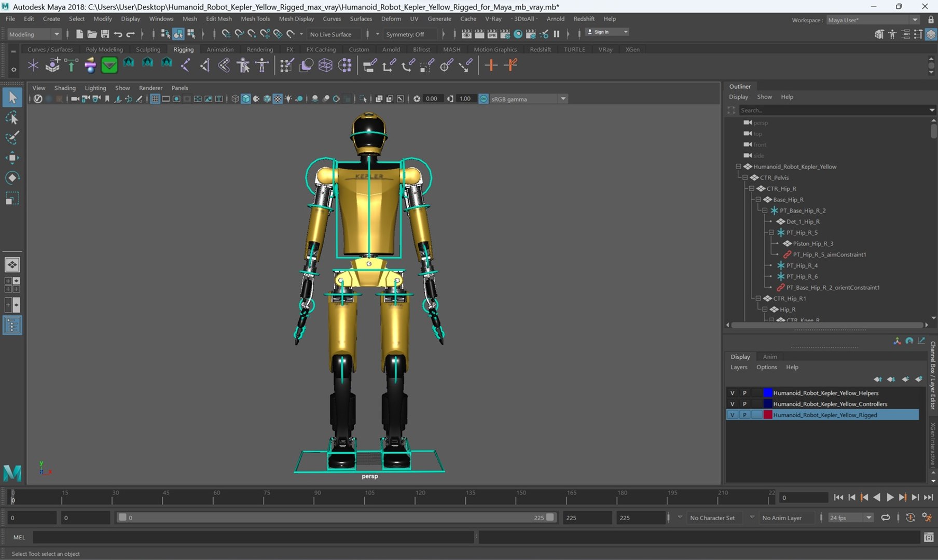Collapse the CTR_Pelvis outliner node
The width and height of the screenshot is (938, 560).
(x=745, y=177)
